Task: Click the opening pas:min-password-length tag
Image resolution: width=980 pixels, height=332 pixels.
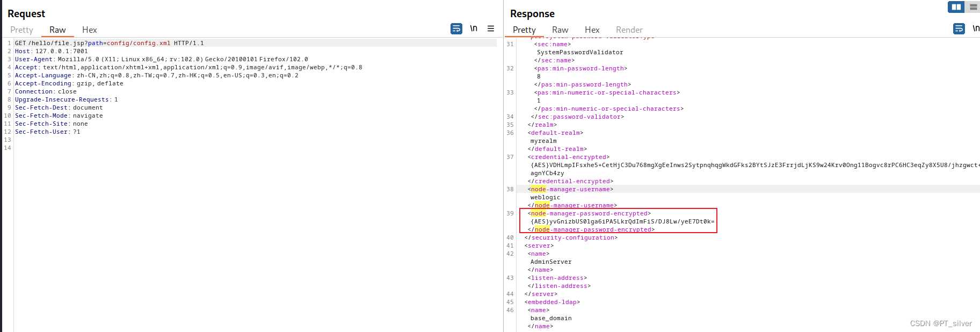Action: coord(580,68)
